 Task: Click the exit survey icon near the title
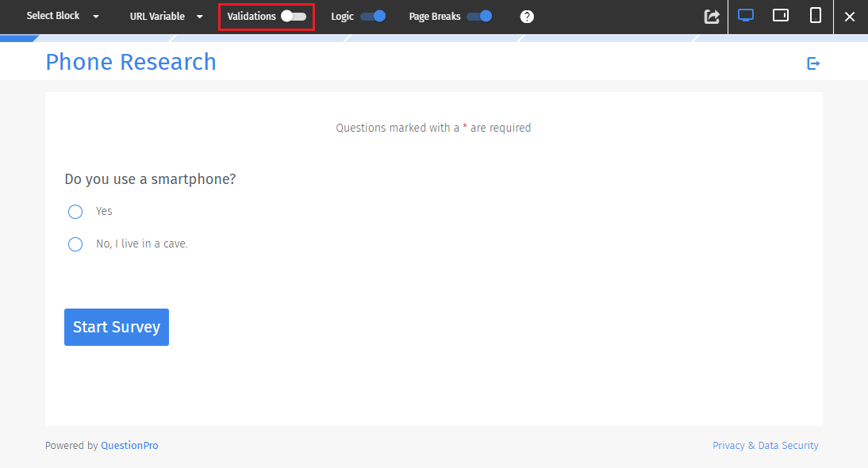(812, 63)
